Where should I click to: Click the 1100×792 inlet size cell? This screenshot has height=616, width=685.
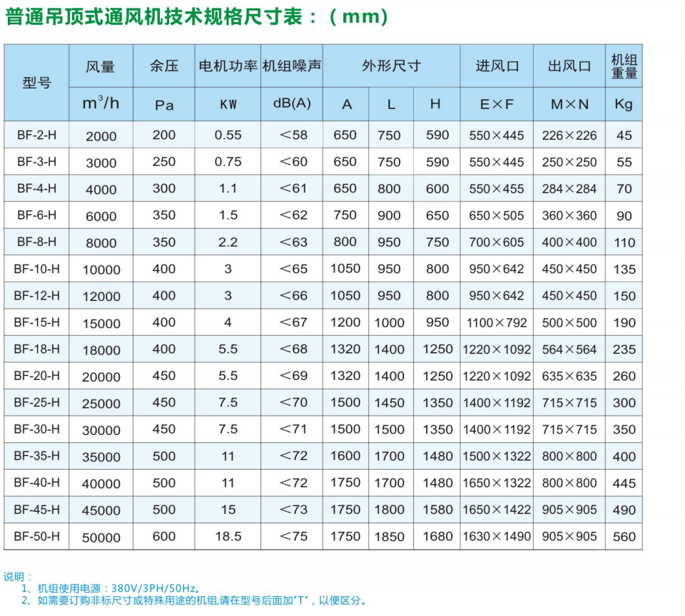pos(497,322)
